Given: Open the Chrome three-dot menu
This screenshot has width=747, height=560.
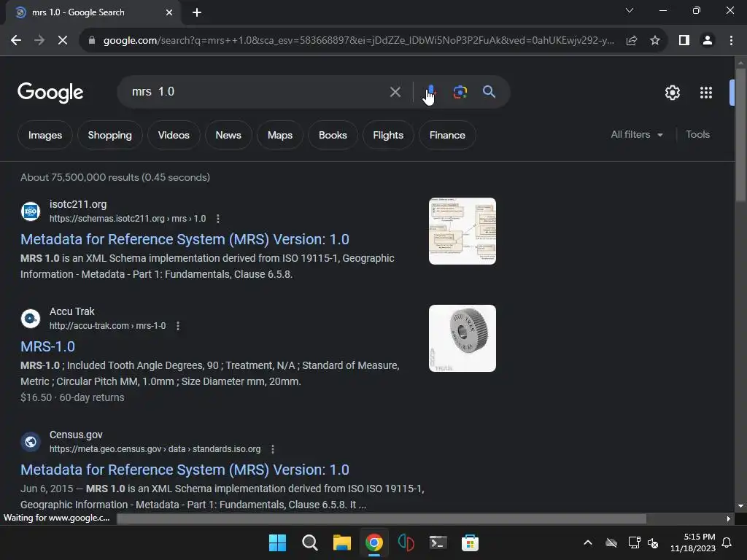Looking at the screenshot, I should coord(731,41).
